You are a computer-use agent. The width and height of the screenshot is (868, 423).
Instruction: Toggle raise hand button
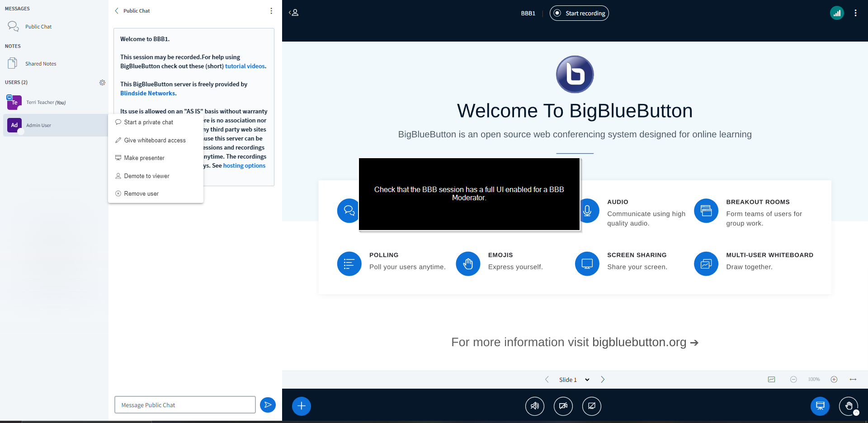pos(849,406)
